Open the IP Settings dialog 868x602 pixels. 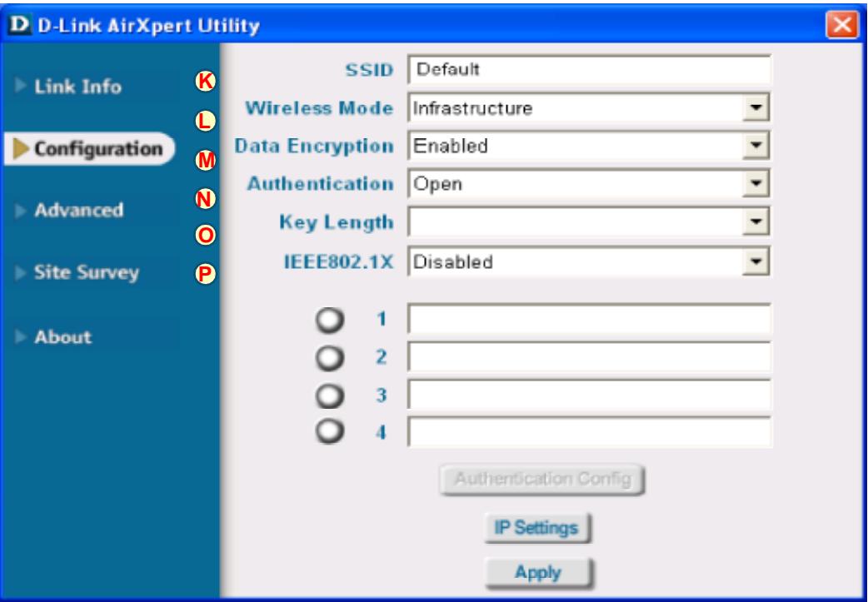(537, 528)
